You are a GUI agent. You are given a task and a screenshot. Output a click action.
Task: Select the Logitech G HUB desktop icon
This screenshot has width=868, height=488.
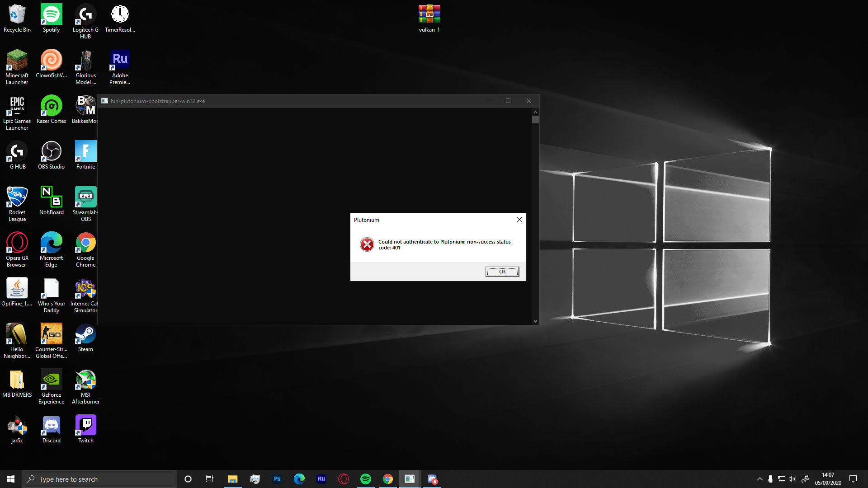point(85,22)
